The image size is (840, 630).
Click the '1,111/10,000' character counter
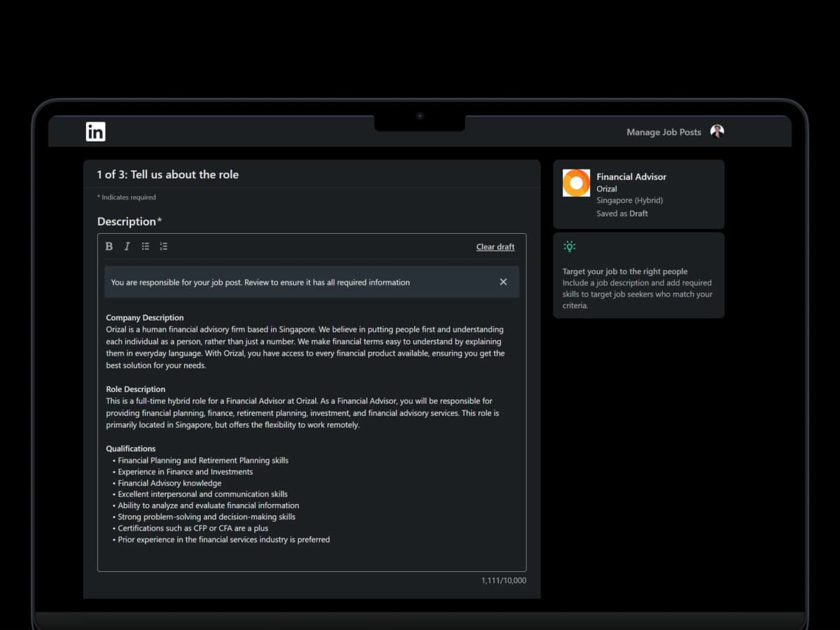pyautogui.click(x=504, y=581)
